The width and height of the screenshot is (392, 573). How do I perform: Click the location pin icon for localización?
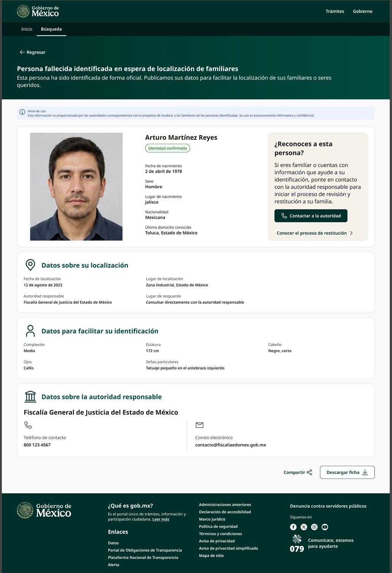(30, 265)
